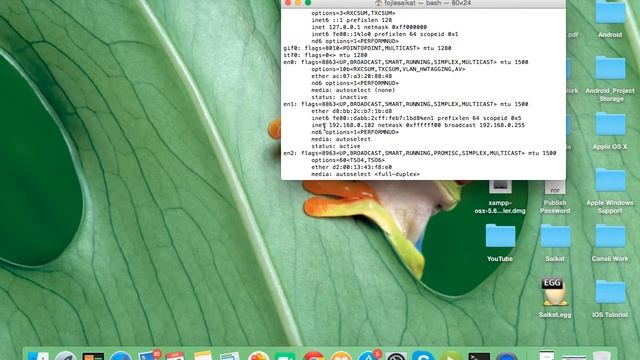The image size is (640, 360).
Task: Click the 'inet 127.0.0.1 netmask 0xff000000' line
Action: (x=369, y=27)
